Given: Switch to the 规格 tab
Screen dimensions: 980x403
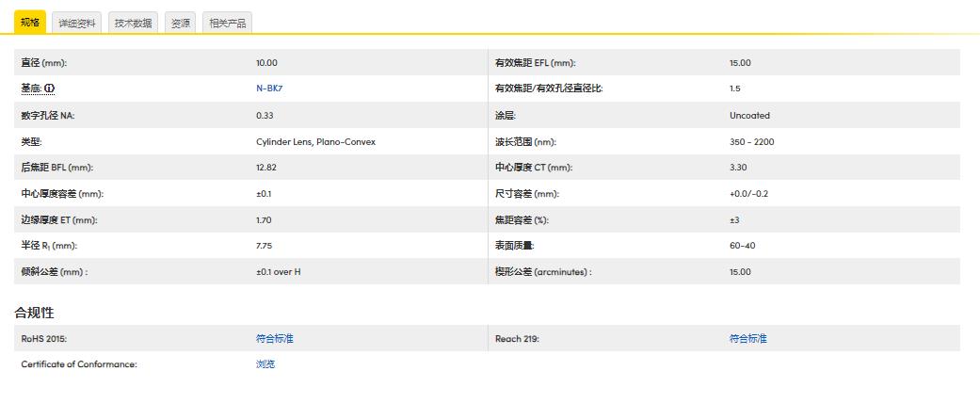Looking at the screenshot, I should pyautogui.click(x=30, y=23).
